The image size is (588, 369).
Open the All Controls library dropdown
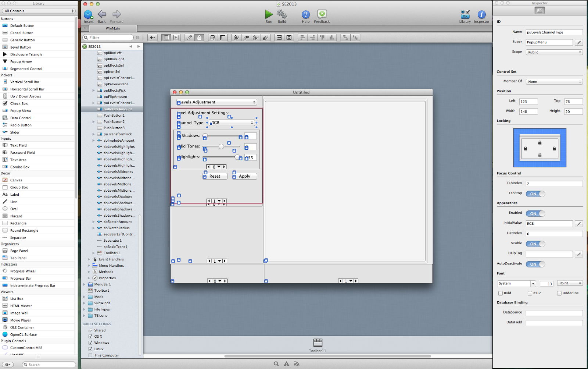point(39,11)
